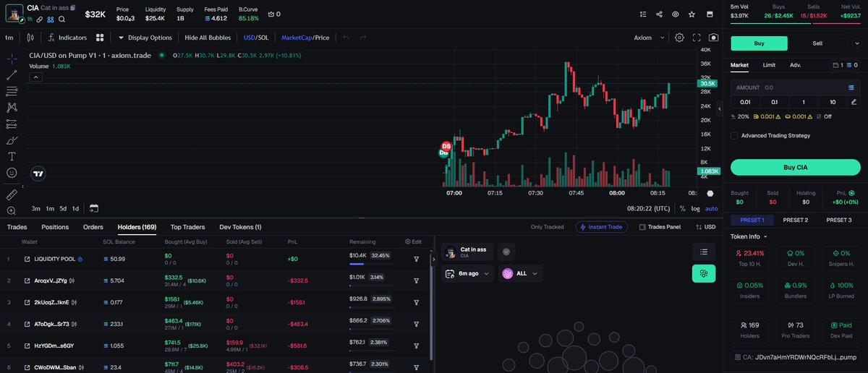The height and width of the screenshot is (373, 868).
Task: Select the trend line drawing tool
Action: click(12, 74)
